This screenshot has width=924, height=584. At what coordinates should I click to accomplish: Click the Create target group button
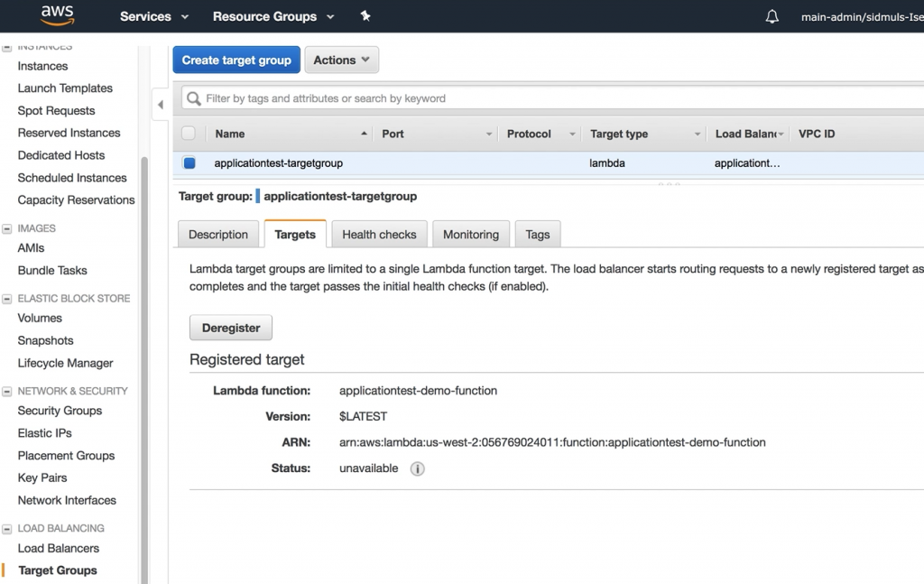tap(236, 60)
